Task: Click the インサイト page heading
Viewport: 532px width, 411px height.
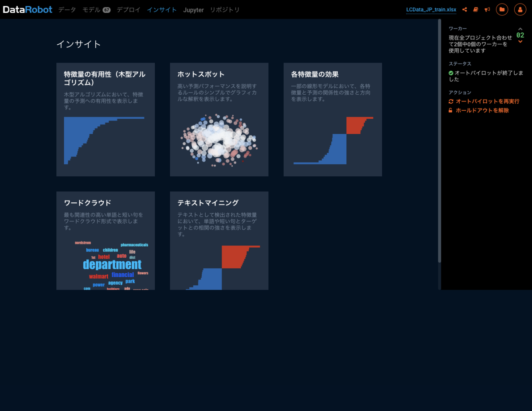Action: pos(78,44)
